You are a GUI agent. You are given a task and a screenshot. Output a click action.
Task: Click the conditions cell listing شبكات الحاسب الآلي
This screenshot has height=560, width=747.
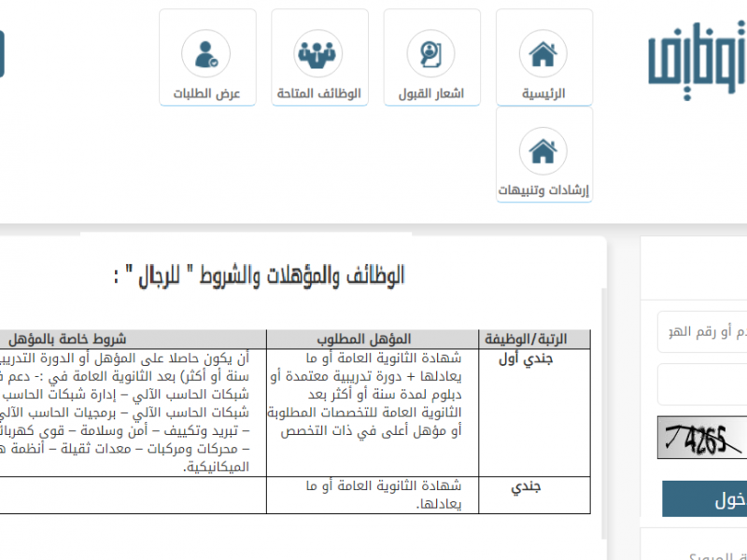coord(133,413)
